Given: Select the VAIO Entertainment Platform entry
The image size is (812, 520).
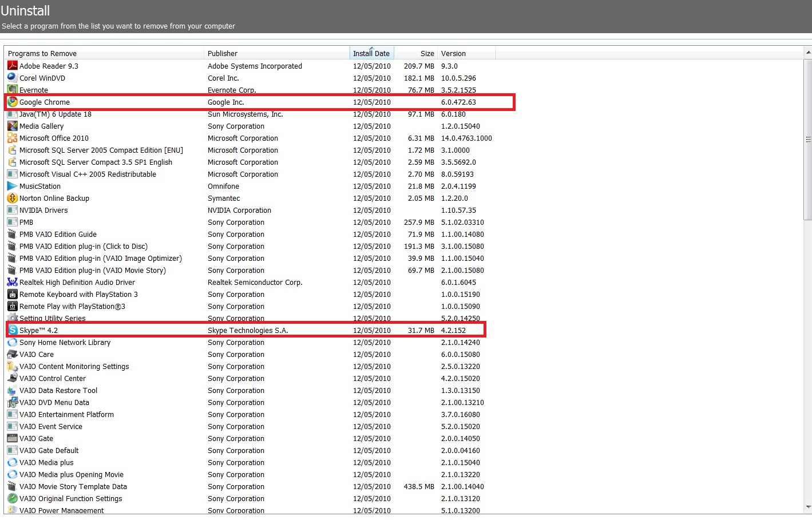Looking at the screenshot, I should (249, 414).
